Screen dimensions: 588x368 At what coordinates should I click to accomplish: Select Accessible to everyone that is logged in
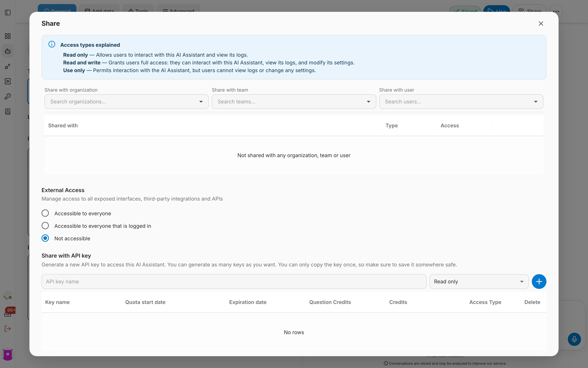45,226
